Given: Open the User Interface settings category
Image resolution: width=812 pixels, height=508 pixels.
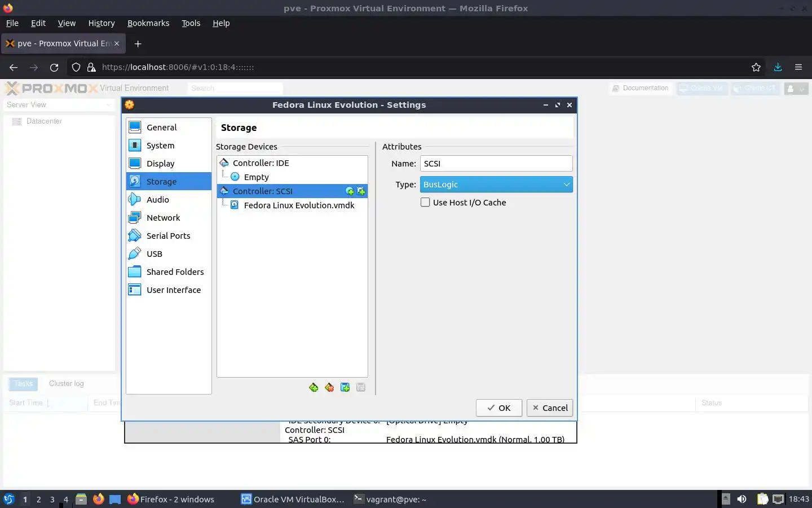Looking at the screenshot, I should (169, 290).
